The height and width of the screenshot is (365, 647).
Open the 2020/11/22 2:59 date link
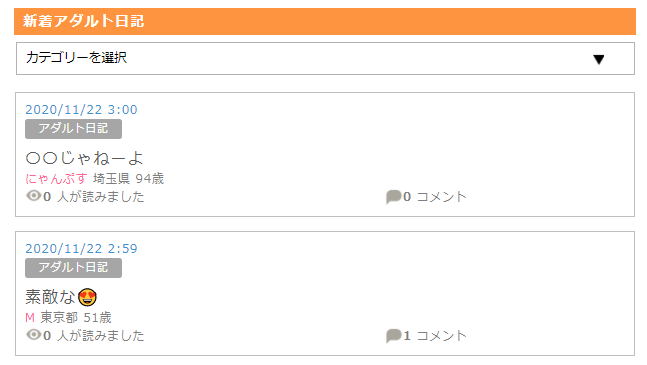tap(81, 249)
